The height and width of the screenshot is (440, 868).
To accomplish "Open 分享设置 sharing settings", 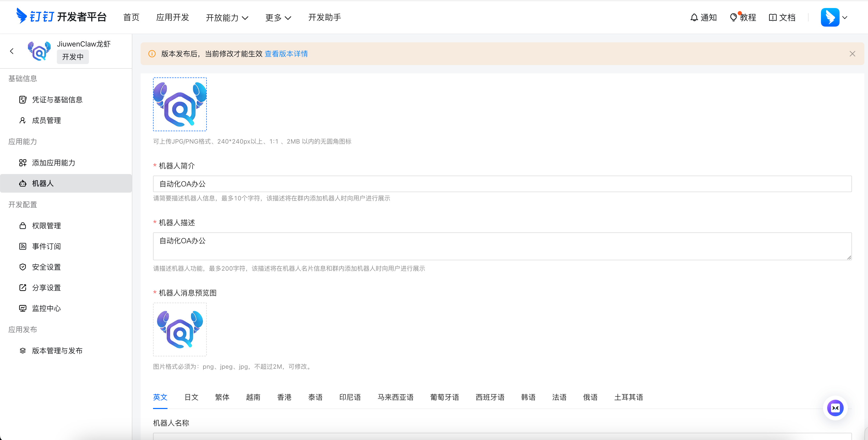I will tap(46, 287).
